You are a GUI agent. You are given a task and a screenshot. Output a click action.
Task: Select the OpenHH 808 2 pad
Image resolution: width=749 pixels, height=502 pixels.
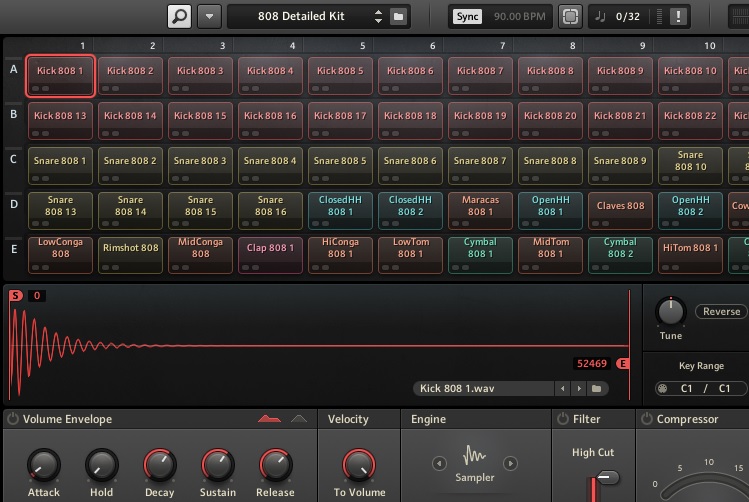(690, 211)
